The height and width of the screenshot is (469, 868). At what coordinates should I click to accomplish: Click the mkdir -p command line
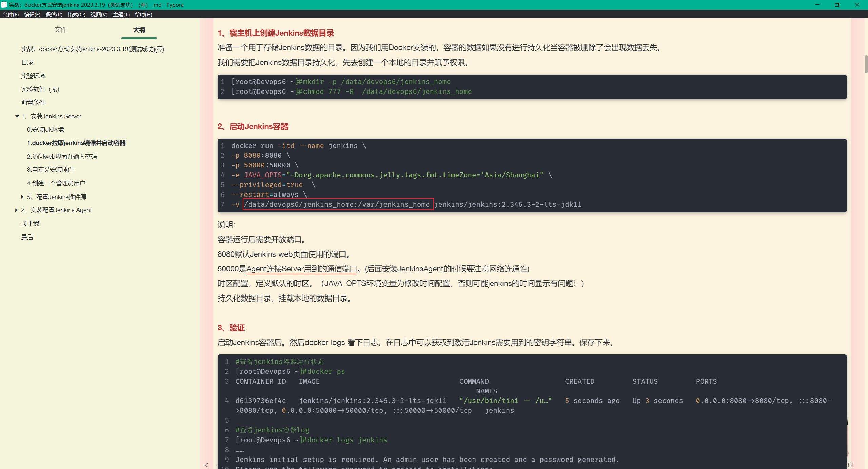(341, 82)
